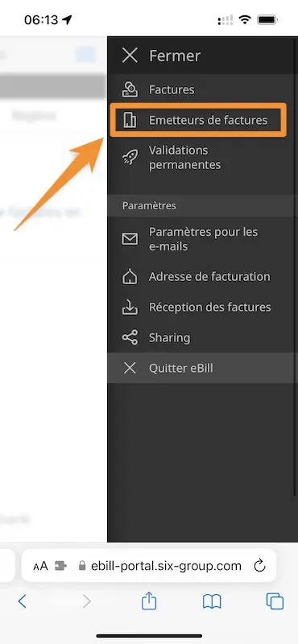
Task: Select the Emetteurs de factures menu entry
Action: [x=197, y=120]
